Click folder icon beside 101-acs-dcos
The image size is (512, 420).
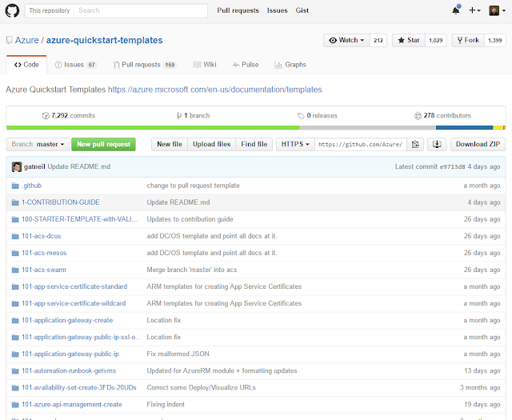(x=15, y=236)
